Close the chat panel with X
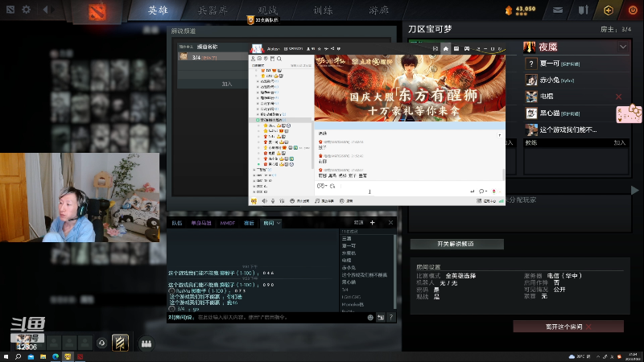This screenshot has width=644, height=362. click(x=390, y=223)
